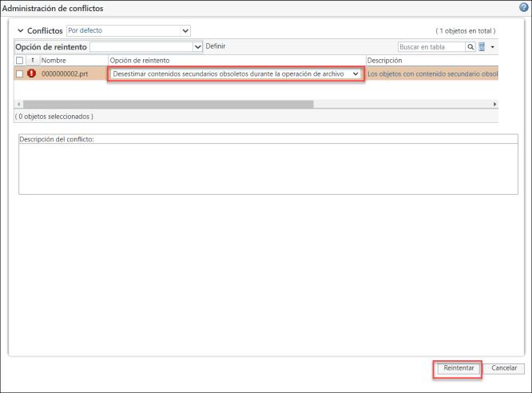Open the table view settings icon
This screenshot has width=532, height=393.
click(482, 47)
